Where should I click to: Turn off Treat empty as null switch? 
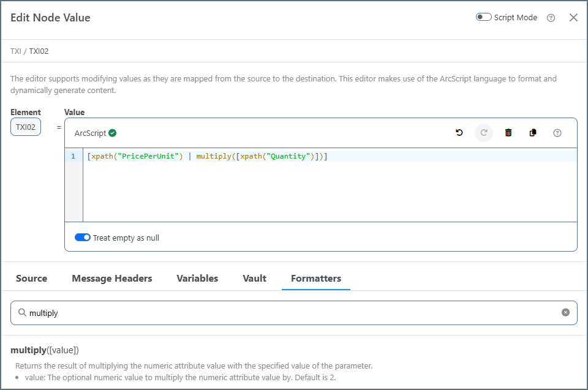[83, 238]
